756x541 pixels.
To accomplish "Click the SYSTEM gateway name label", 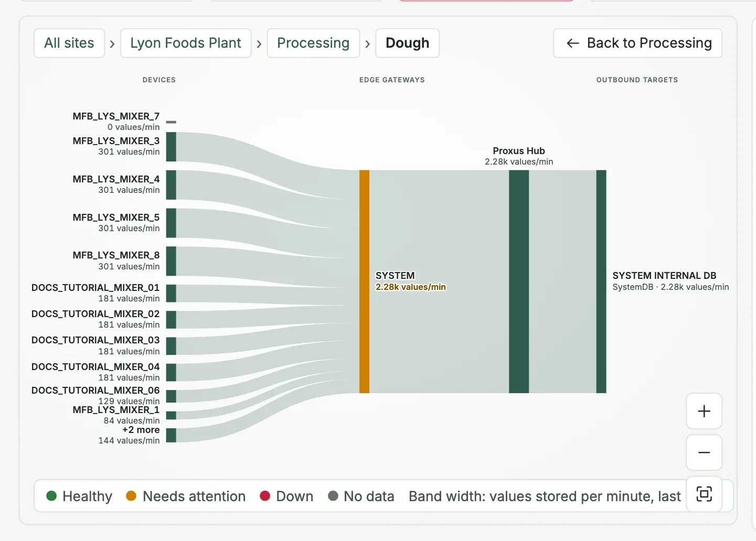I will (x=395, y=276).
